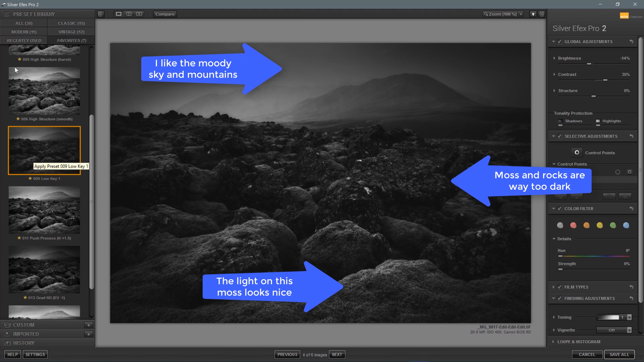Uncheck the Color Filter checkbox
This screenshot has width=644, height=362.
click(x=559, y=208)
